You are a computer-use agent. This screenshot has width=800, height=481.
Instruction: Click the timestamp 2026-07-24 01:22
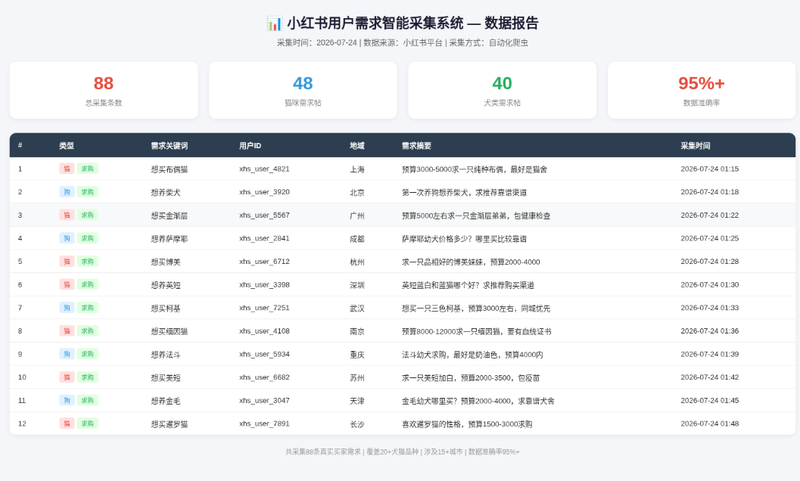point(710,215)
